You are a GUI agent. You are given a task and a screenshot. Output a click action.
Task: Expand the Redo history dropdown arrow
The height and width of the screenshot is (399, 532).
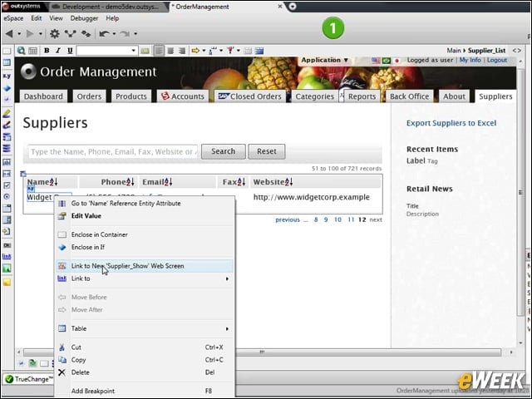pos(135,33)
